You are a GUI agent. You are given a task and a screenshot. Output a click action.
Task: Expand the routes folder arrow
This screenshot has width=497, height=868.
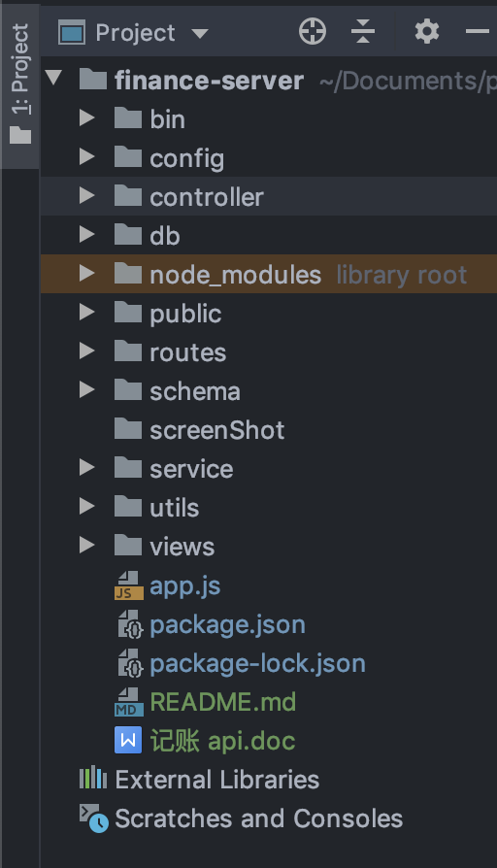click(x=87, y=351)
